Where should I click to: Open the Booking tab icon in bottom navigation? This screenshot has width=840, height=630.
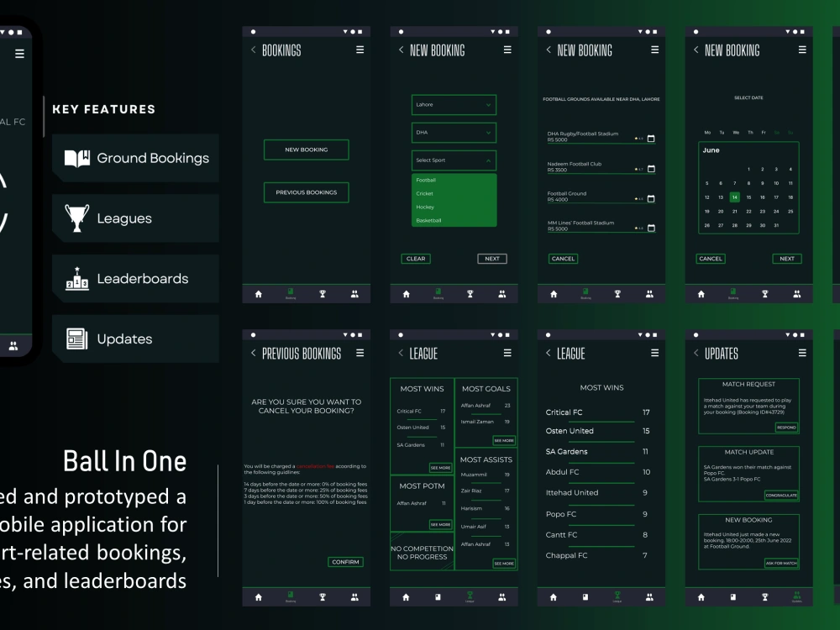tap(290, 293)
